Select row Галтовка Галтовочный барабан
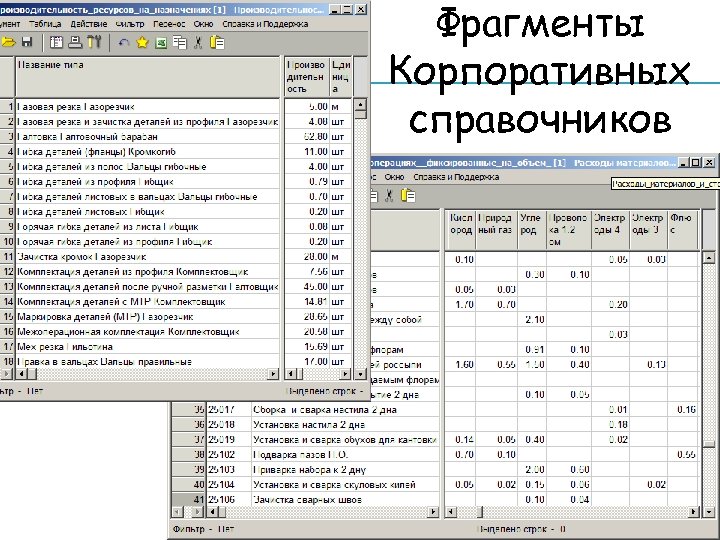Viewport: 720px width, 540px height. click(147, 136)
